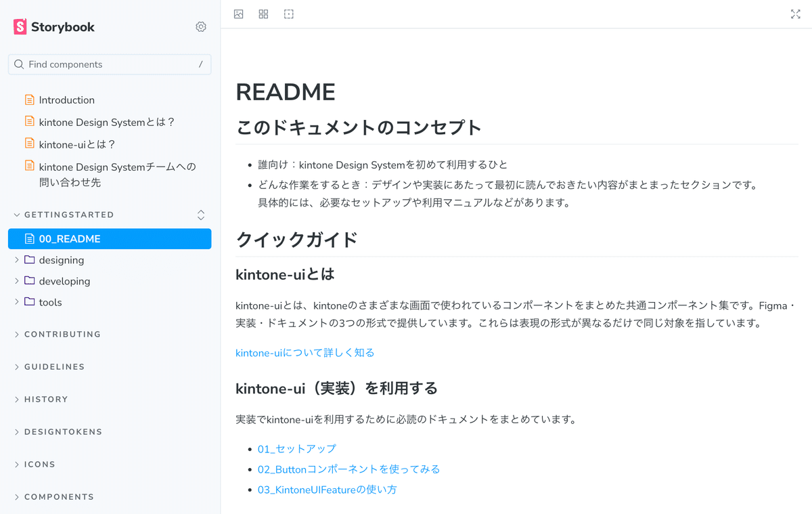Click the README main heading
Viewport: 812px width, 514px height.
click(286, 92)
